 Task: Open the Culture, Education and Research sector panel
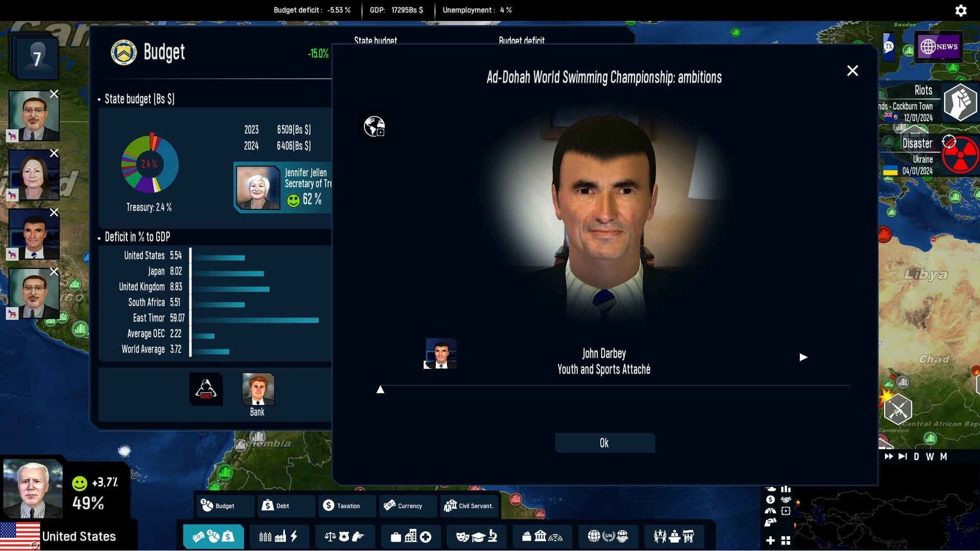tap(476, 537)
